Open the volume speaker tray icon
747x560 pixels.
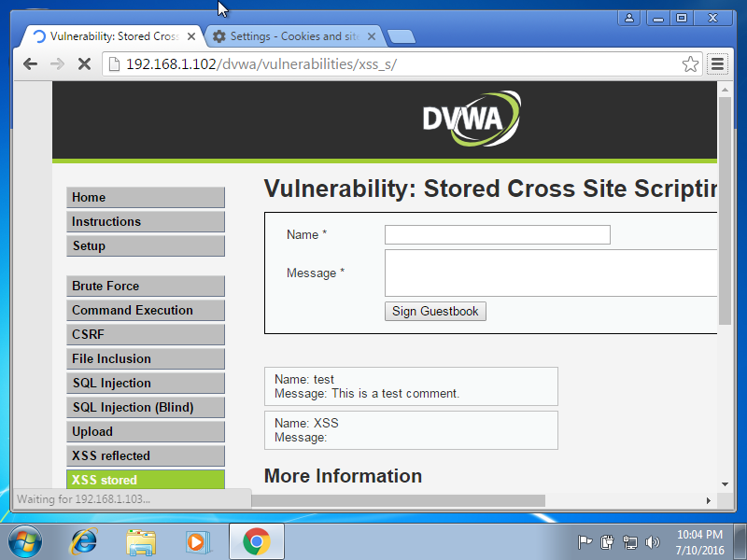click(652, 542)
